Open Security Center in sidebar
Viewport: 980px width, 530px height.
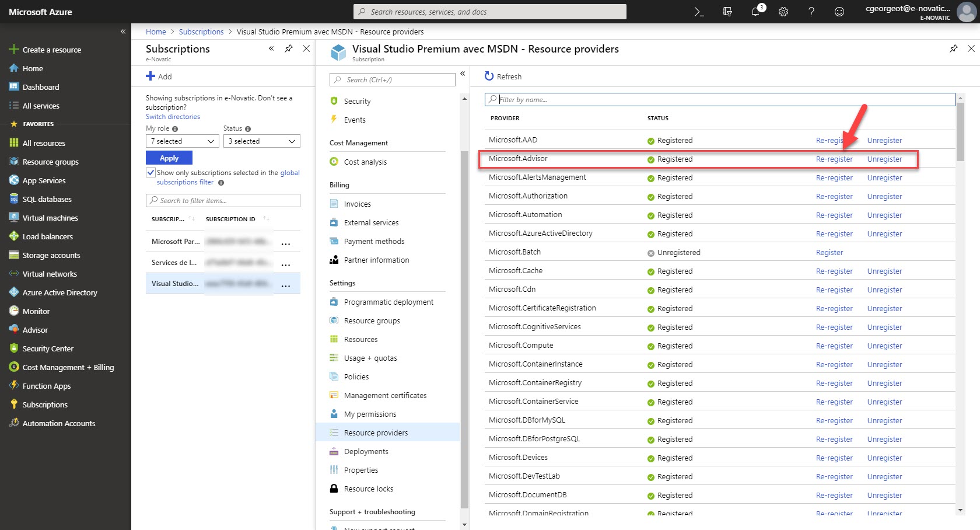point(48,348)
